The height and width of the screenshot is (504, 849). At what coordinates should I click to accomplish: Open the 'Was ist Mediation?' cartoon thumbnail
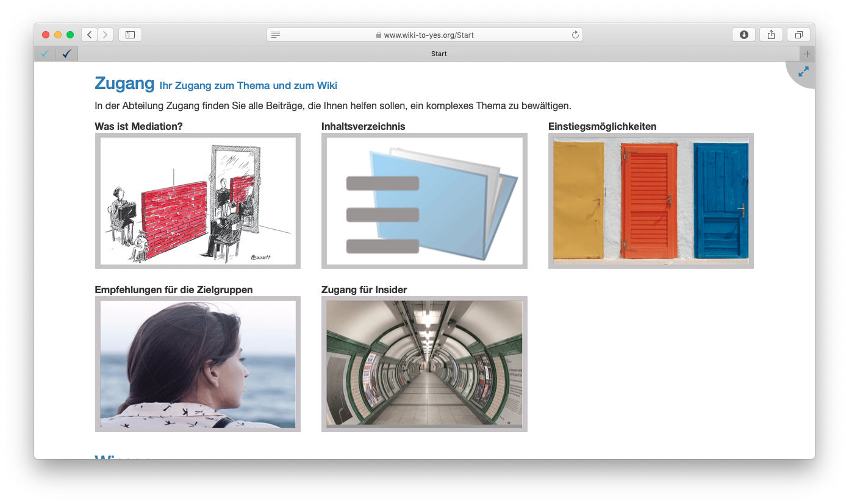coord(198,201)
